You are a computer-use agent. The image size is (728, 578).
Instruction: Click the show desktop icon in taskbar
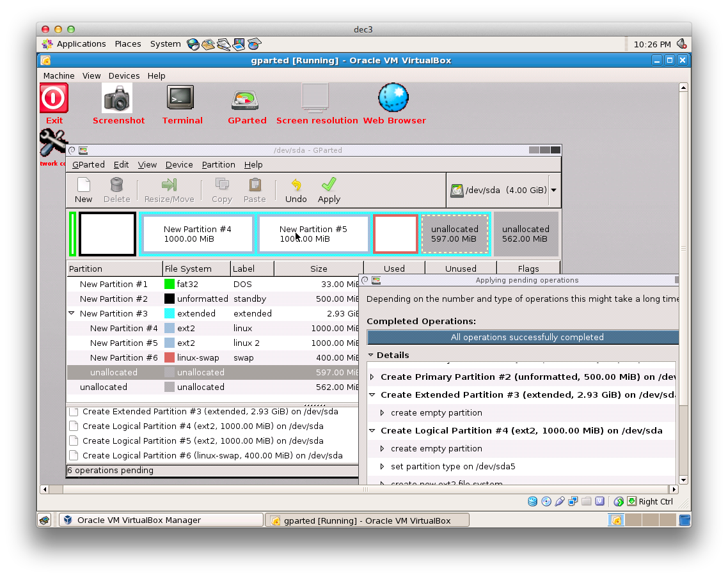coord(45,520)
